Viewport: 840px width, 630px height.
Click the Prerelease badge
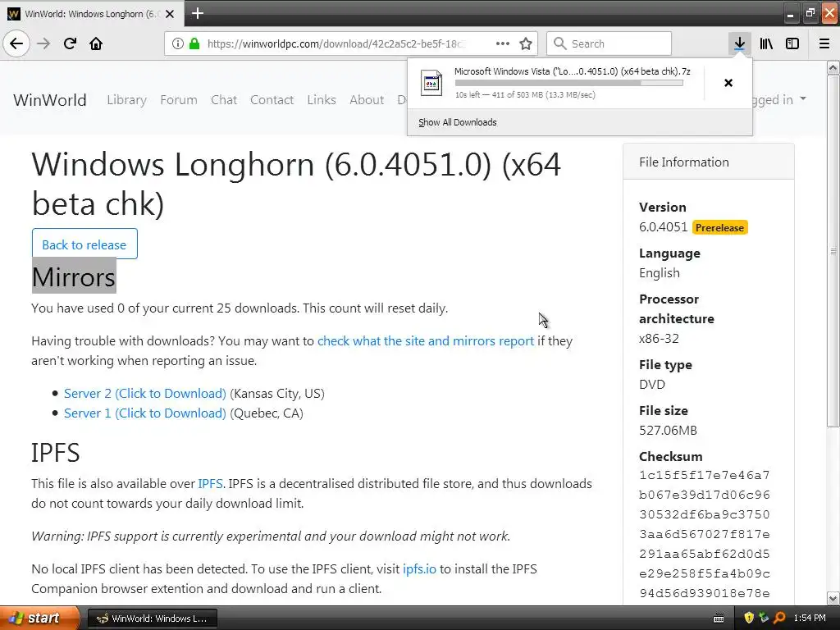719,228
